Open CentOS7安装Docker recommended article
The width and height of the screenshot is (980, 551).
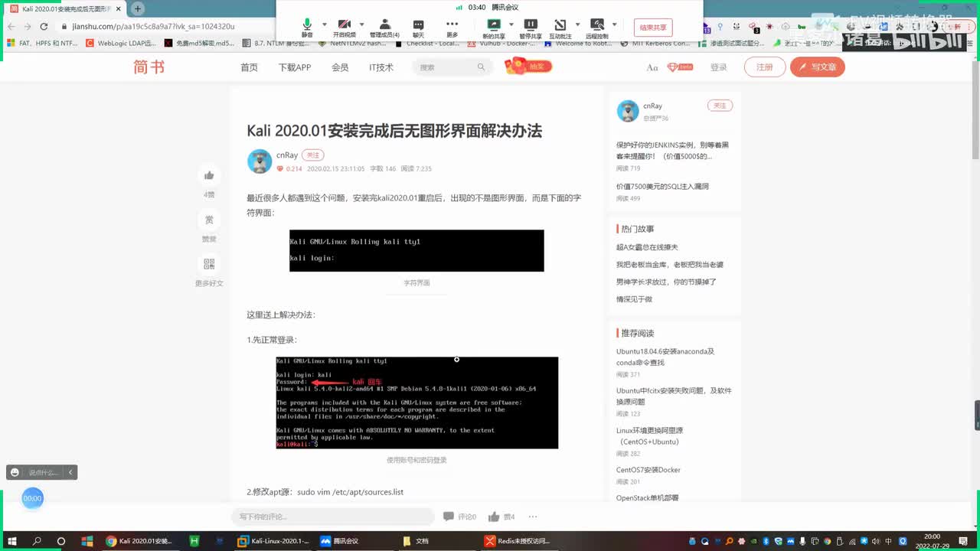pyautogui.click(x=648, y=470)
